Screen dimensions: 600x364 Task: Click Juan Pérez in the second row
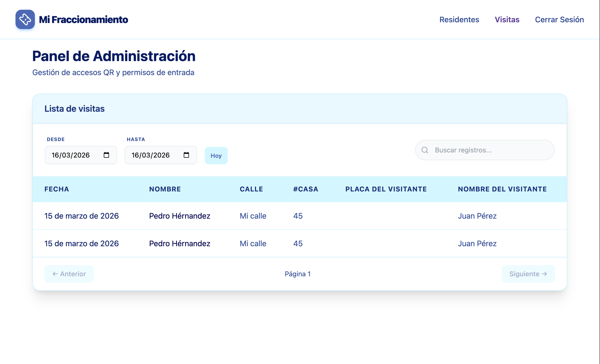pyautogui.click(x=477, y=244)
